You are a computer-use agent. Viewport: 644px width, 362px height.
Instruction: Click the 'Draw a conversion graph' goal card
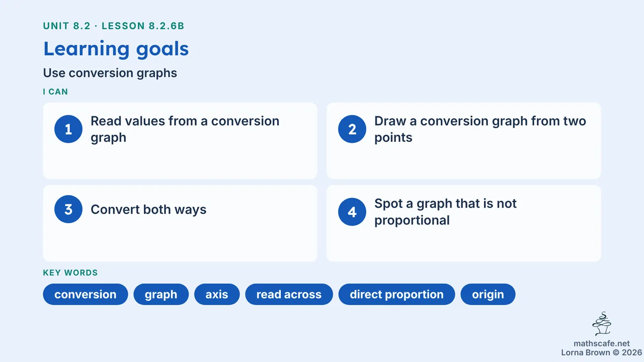(464, 141)
